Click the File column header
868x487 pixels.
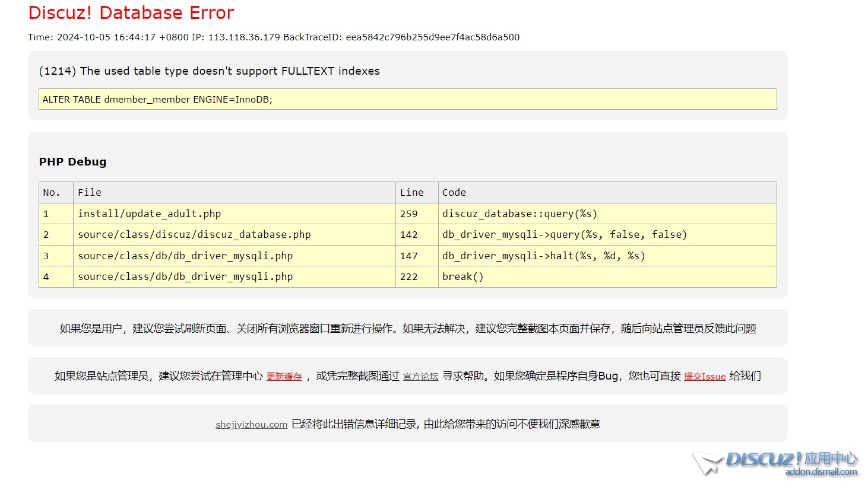pyautogui.click(x=90, y=193)
